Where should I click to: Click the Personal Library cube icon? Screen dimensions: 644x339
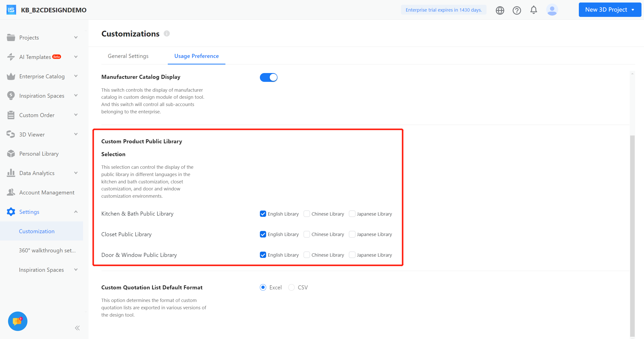point(11,154)
